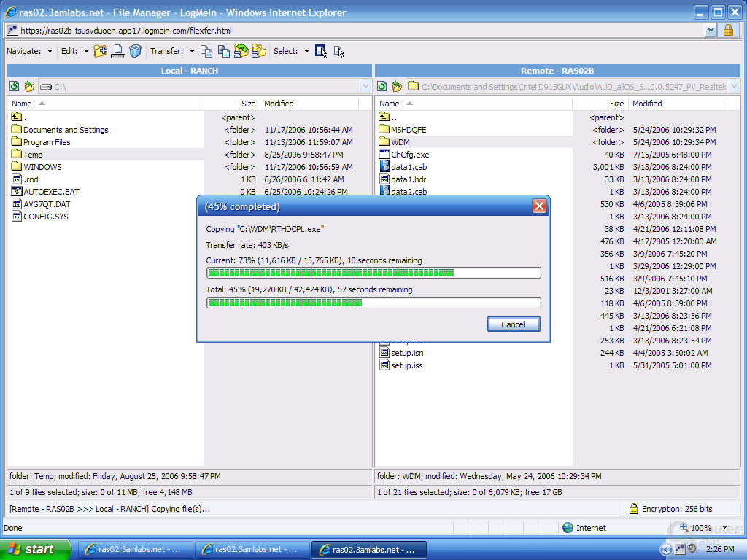Go up one folder in Local pane
Image resolution: width=747 pixels, height=560 pixels.
(x=29, y=86)
